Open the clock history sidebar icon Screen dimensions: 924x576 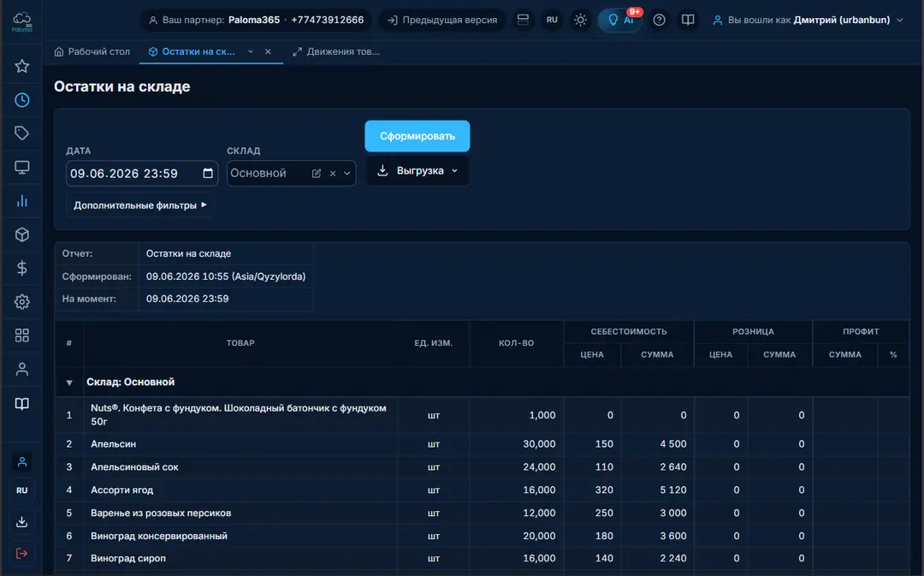[21, 99]
